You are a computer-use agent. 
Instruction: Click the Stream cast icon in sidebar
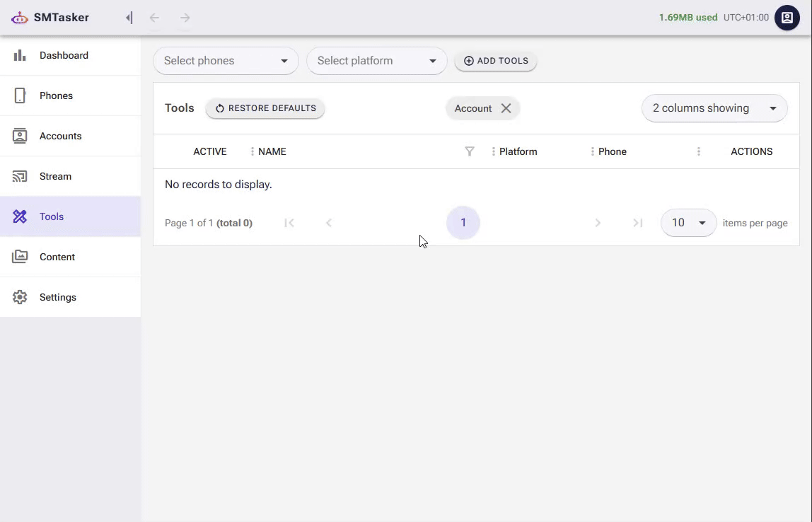click(20, 176)
